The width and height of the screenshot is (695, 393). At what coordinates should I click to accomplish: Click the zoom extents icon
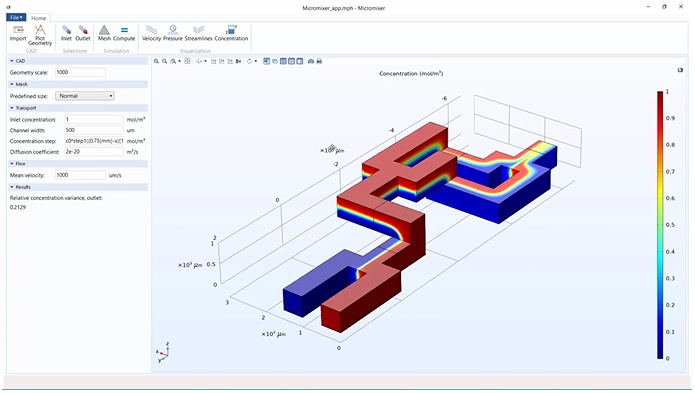coord(187,61)
